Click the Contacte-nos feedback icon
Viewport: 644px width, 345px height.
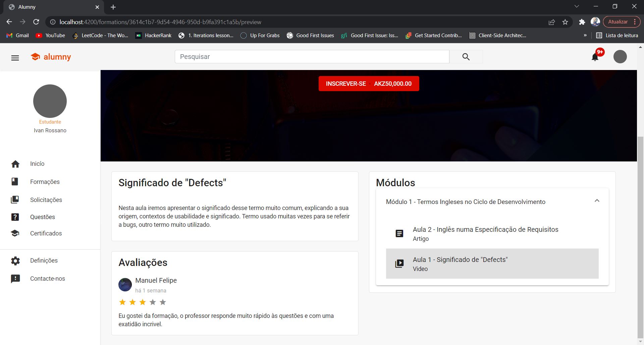pyautogui.click(x=15, y=279)
